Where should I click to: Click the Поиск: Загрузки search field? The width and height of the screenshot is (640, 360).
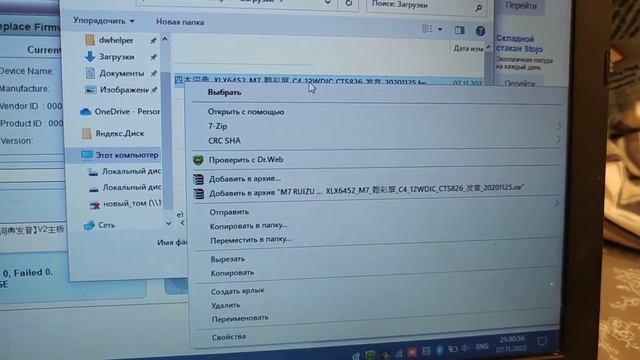(x=427, y=6)
